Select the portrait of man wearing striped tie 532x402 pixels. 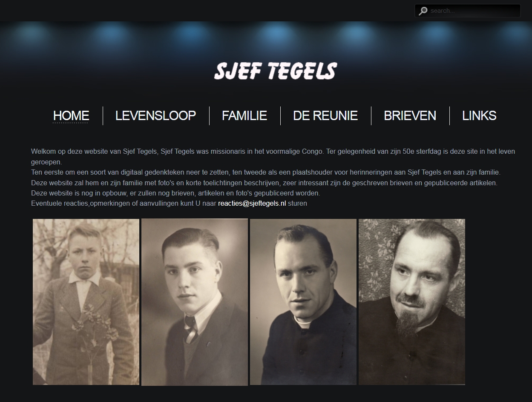(195, 302)
